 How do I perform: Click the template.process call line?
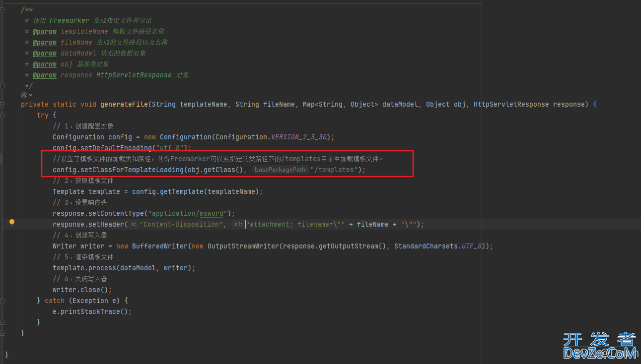pos(124,268)
